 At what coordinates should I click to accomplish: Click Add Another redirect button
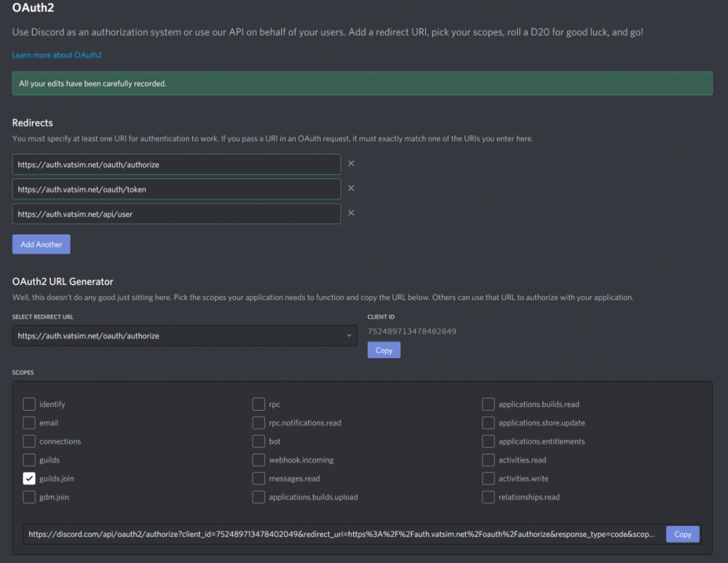click(41, 245)
